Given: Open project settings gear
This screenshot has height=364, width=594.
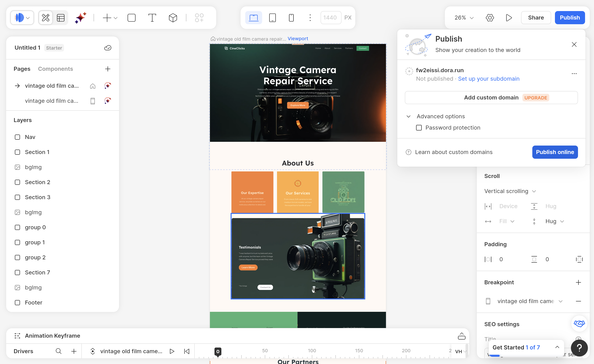Looking at the screenshot, I should (x=490, y=18).
